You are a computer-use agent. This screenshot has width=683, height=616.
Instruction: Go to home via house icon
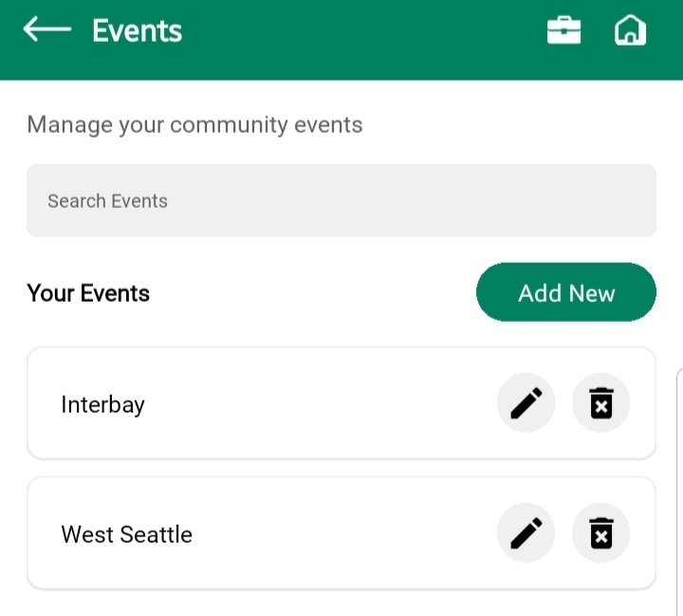630,31
